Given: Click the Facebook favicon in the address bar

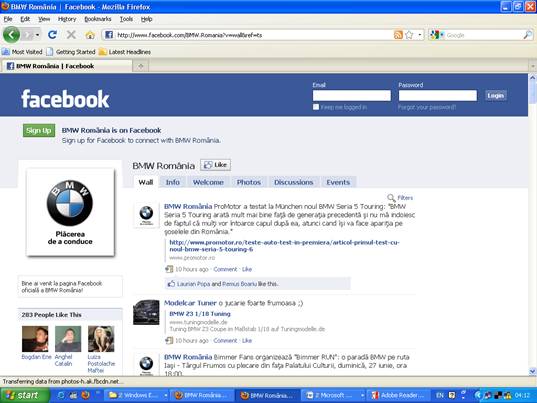Looking at the screenshot, I should coord(109,35).
